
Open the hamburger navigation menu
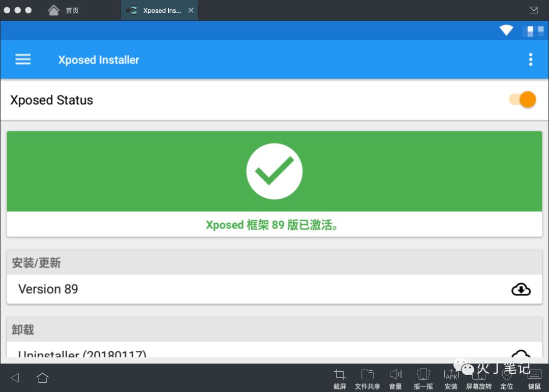(x=23, y=59)
